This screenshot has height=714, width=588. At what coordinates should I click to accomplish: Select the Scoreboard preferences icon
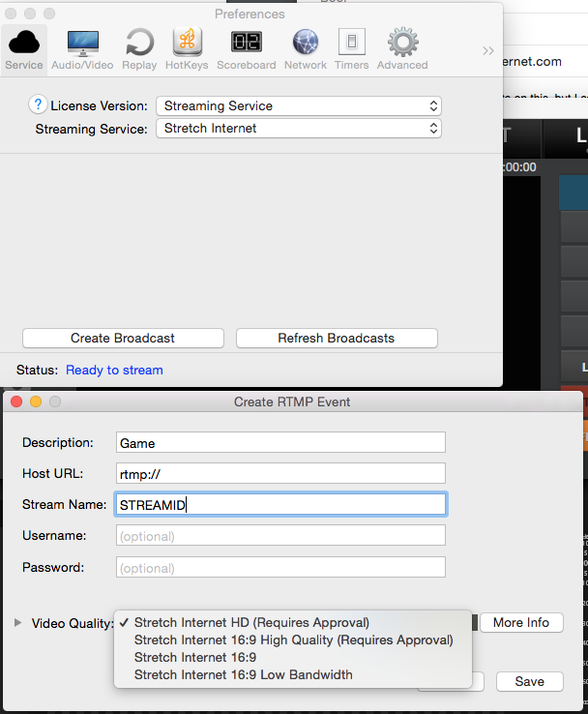click(246, 47)
